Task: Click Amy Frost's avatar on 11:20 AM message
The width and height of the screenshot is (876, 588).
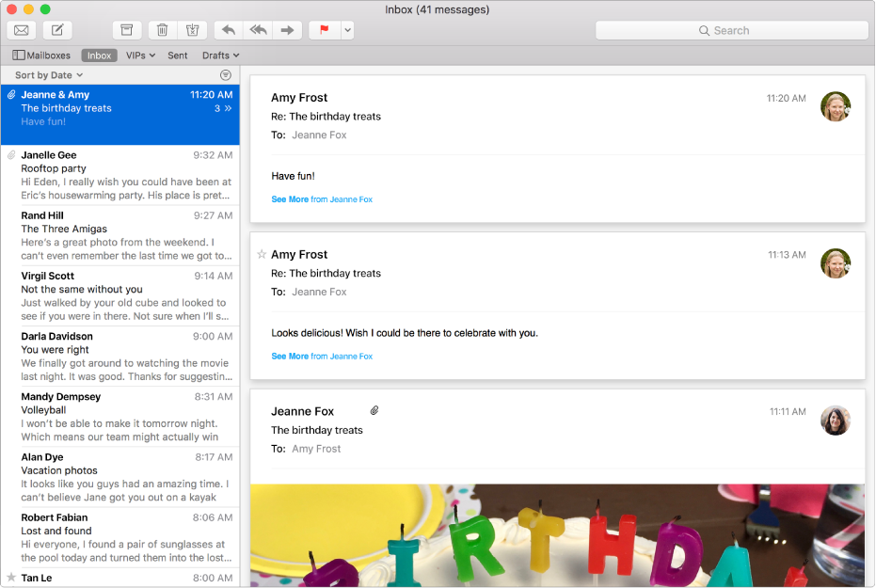Action: tap(836, 106)
